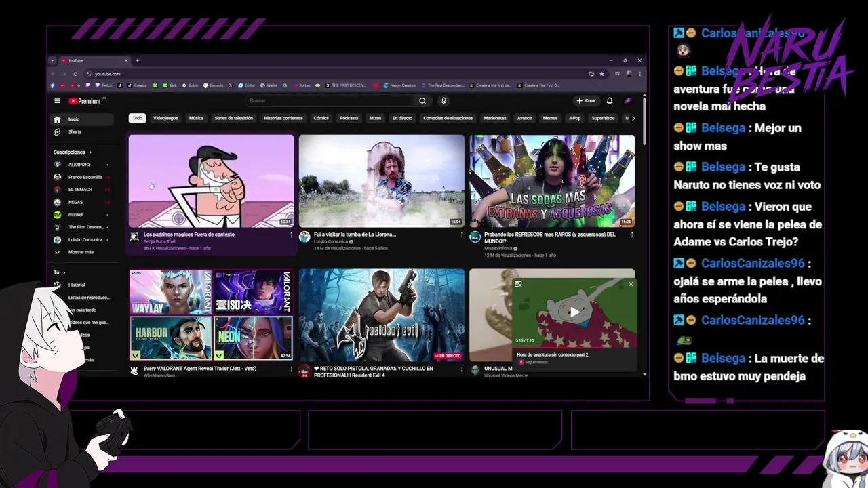Open Los padrinos magicos video thumbnail
This screenshot has width=868, height=488.
(x=212, y=181)
